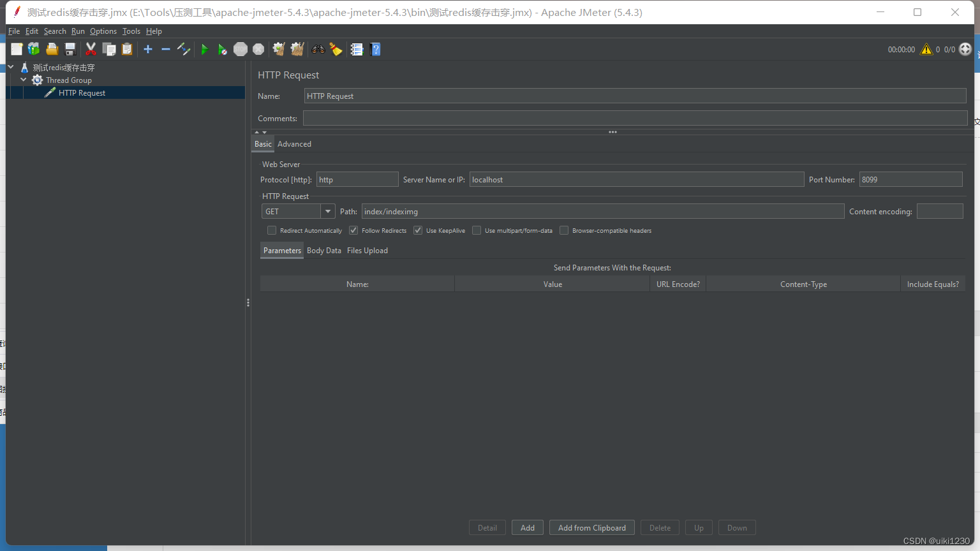Screen dimensions: 980x551
Task: Click the remote engines globe icon
Action: tap(965, 49)
